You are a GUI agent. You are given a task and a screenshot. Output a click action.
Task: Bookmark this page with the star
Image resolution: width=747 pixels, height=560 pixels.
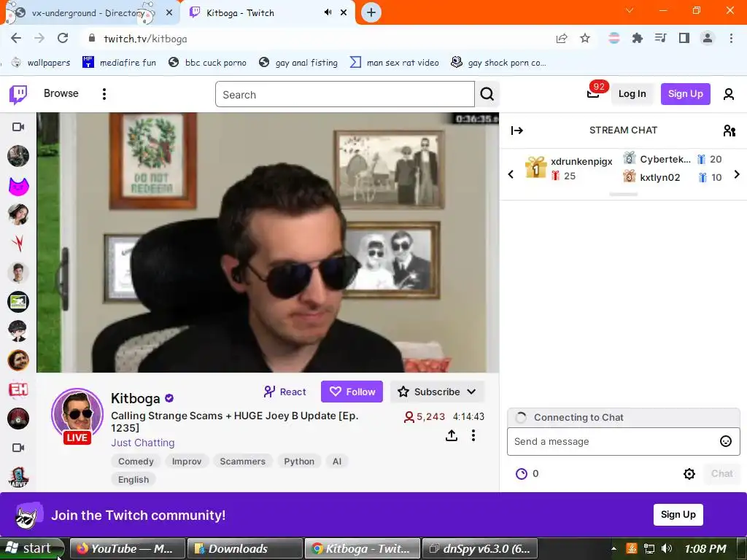(585, 39)
